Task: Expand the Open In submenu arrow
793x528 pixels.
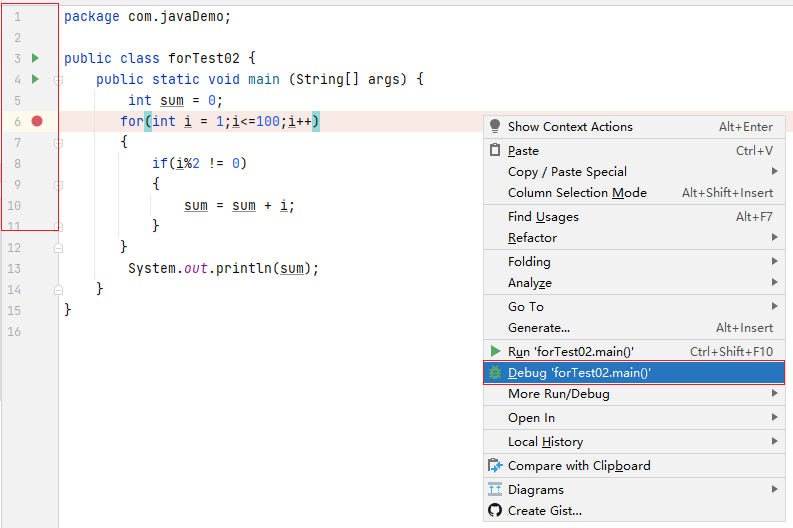Action: (x=774, y=417)
